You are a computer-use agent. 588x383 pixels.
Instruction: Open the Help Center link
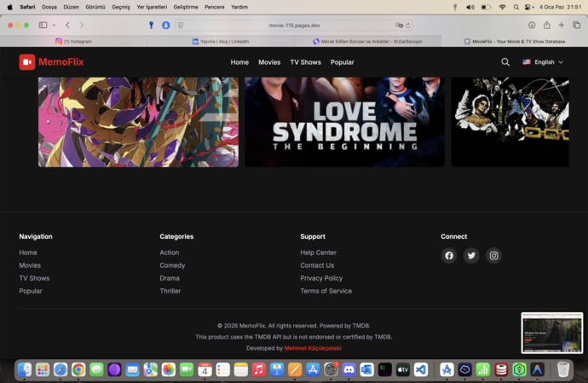click(x=318, y=252)
